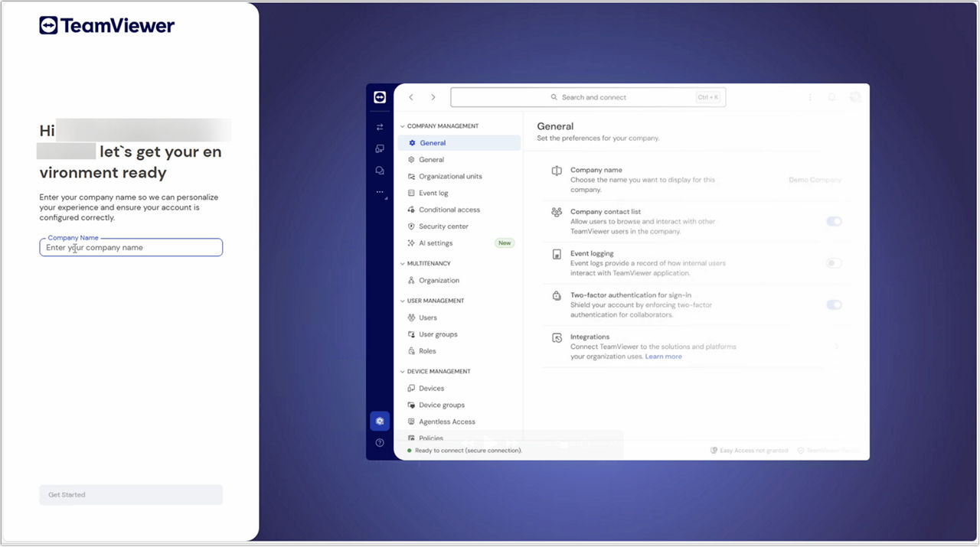Toggle Two-factor authentication switch

click(833, 304)
